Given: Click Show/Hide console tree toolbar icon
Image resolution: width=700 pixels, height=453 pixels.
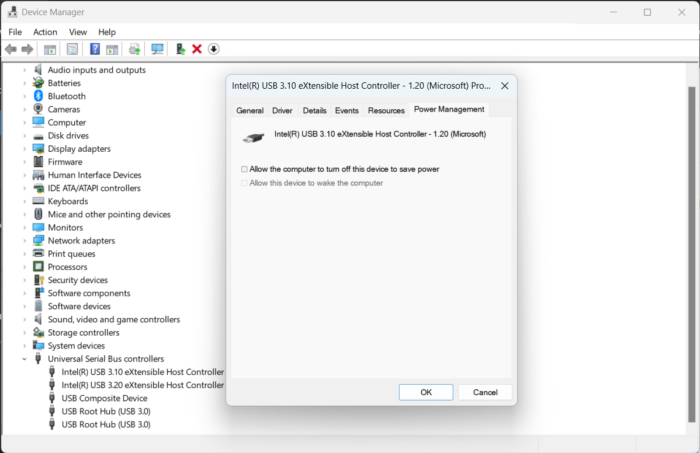Looking at the screenshot, I should click(x=50, y=49).
